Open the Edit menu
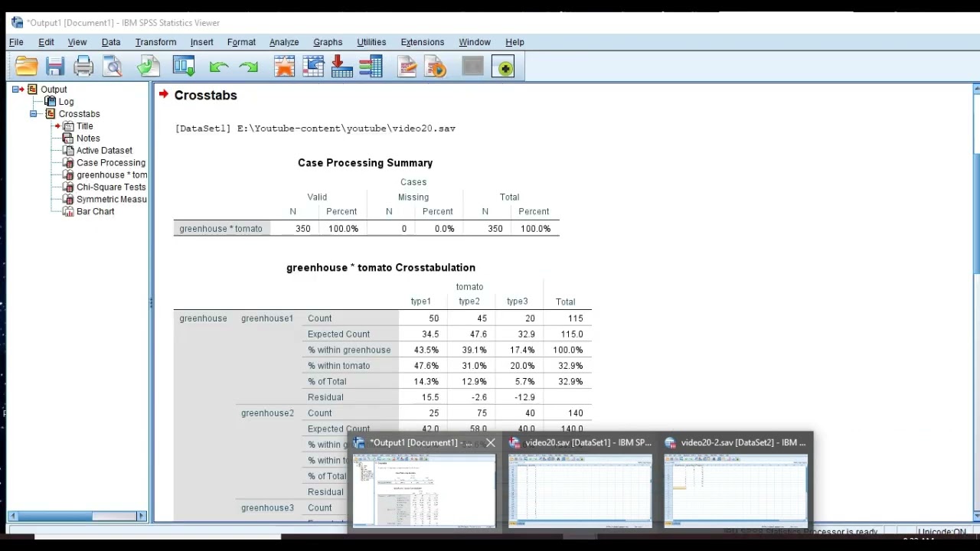 coord(46,42)
